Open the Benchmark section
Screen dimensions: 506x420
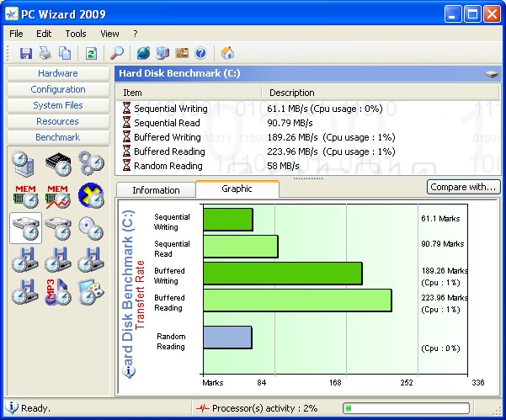58,137
